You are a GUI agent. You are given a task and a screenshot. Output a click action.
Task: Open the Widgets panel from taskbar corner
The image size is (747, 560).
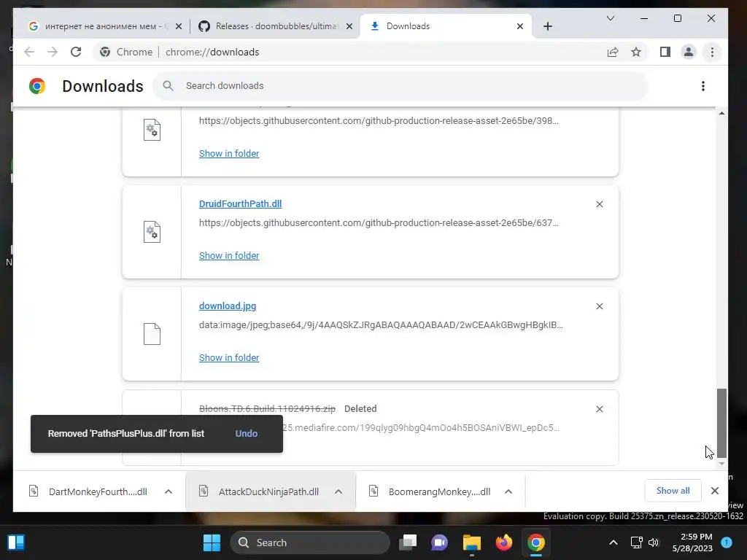point(16,542)
